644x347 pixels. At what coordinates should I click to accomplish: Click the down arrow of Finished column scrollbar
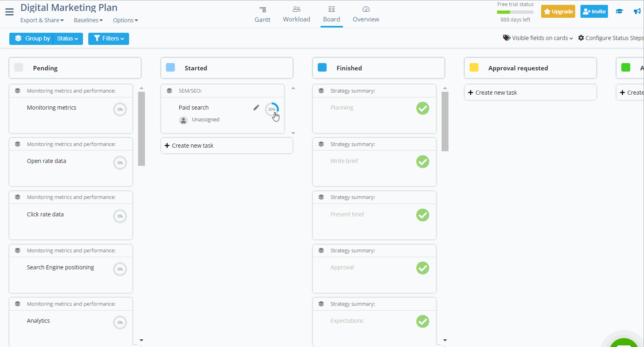pos(445,340)
